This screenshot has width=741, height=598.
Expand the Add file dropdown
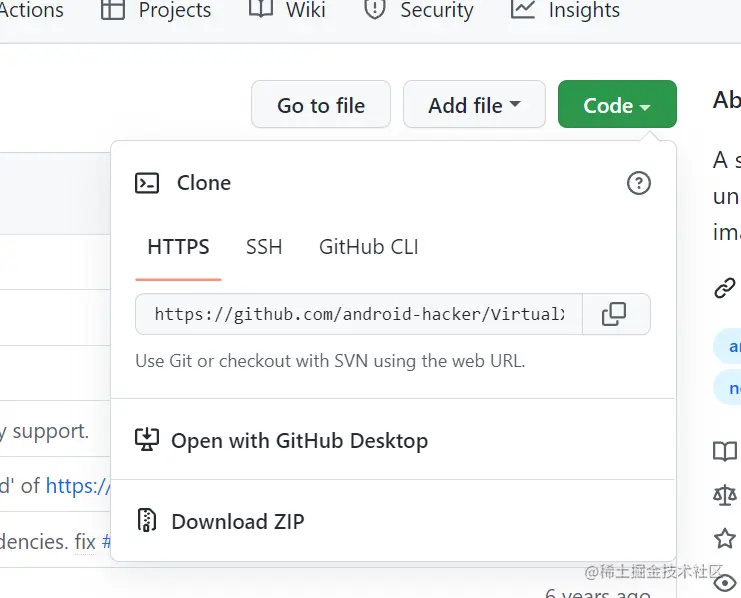click(474, 105)
